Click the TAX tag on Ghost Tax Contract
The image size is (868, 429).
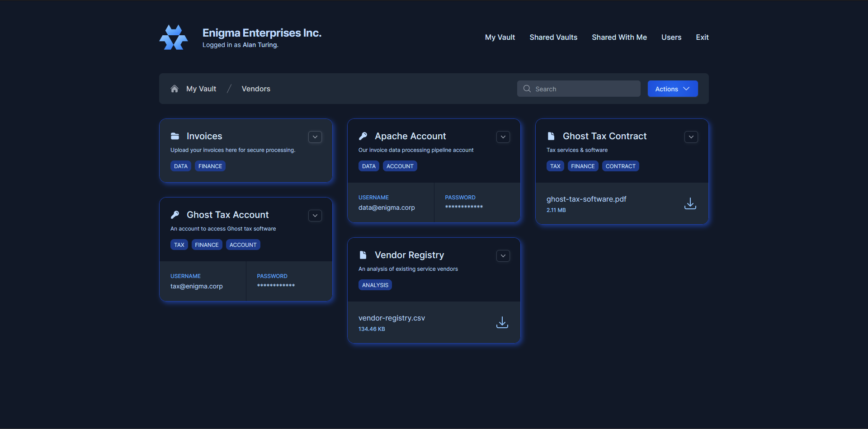click(x=555, y=166)
